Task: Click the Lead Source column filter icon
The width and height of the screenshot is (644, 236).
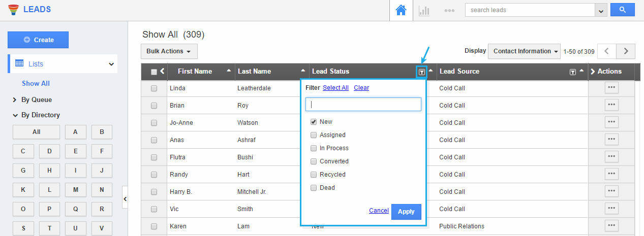Action: tap(573, 72)
